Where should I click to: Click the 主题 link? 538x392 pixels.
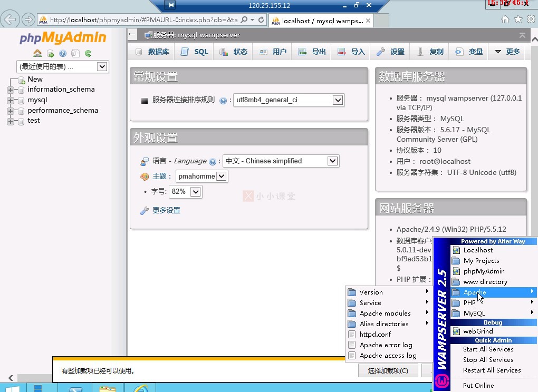[x=159, y=176]
